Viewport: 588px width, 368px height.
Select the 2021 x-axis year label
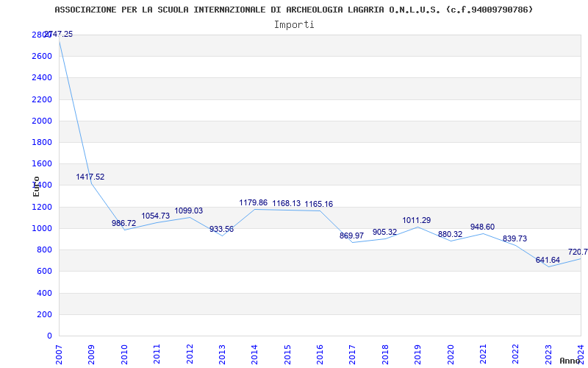(x=483, y=354)
